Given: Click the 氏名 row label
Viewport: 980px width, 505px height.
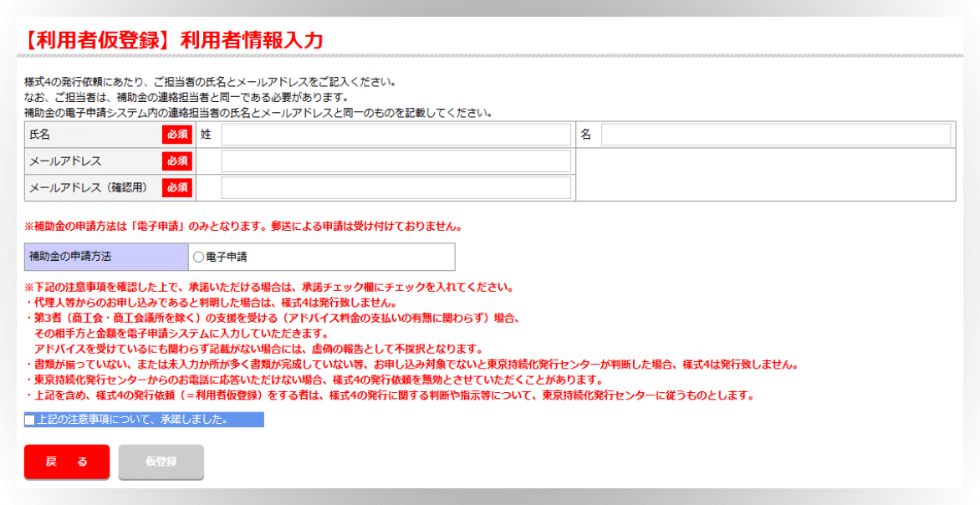Looking at the screenshot, I should (40, 135).
